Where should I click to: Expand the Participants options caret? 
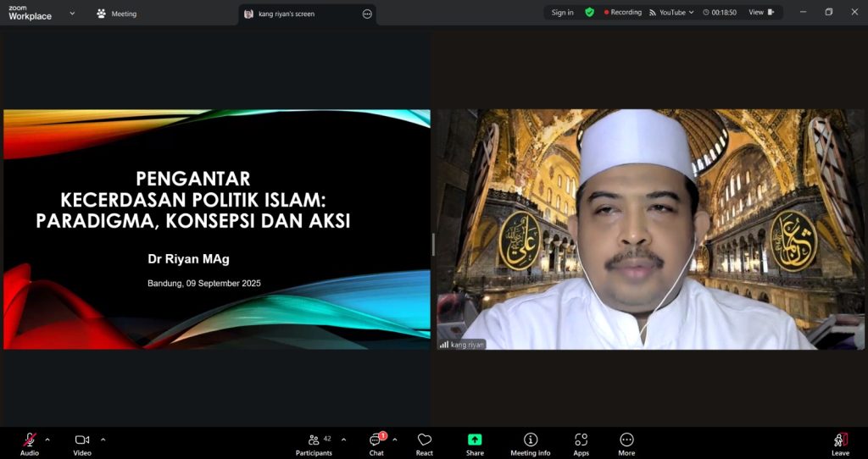[x=343, y=440]
